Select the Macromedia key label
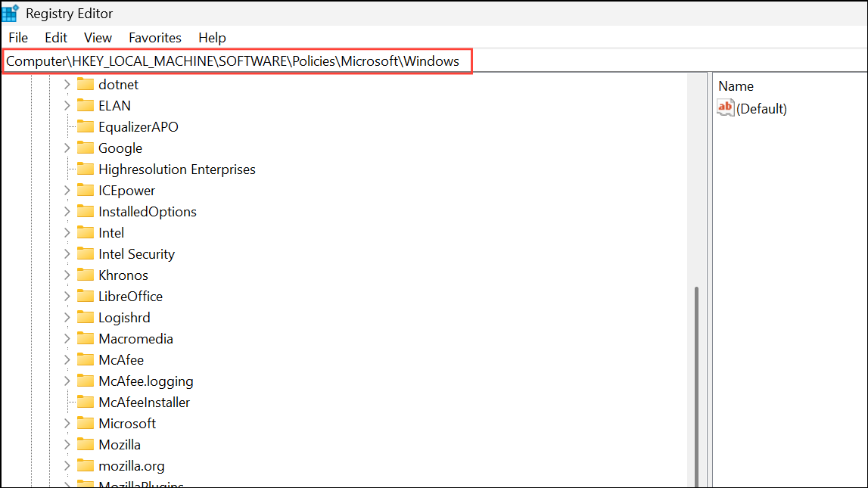Screen dimensions: 868x488 (x=135, y=339)
